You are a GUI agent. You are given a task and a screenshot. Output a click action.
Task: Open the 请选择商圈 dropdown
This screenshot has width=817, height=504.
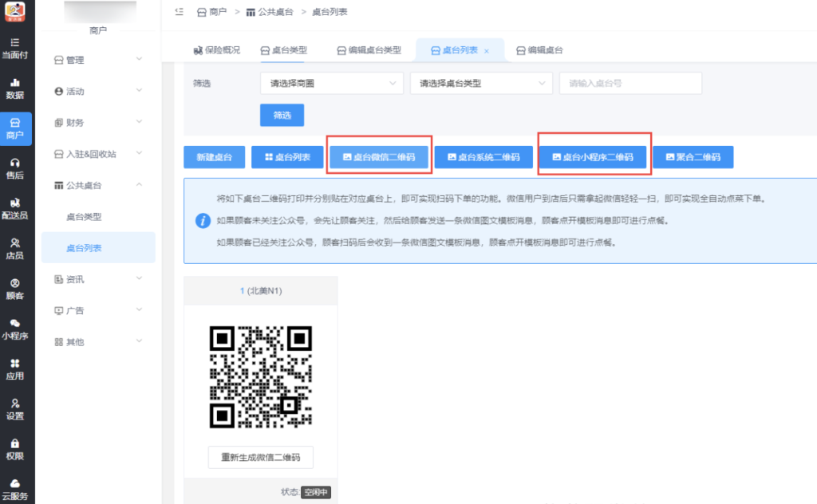[331, 83]
